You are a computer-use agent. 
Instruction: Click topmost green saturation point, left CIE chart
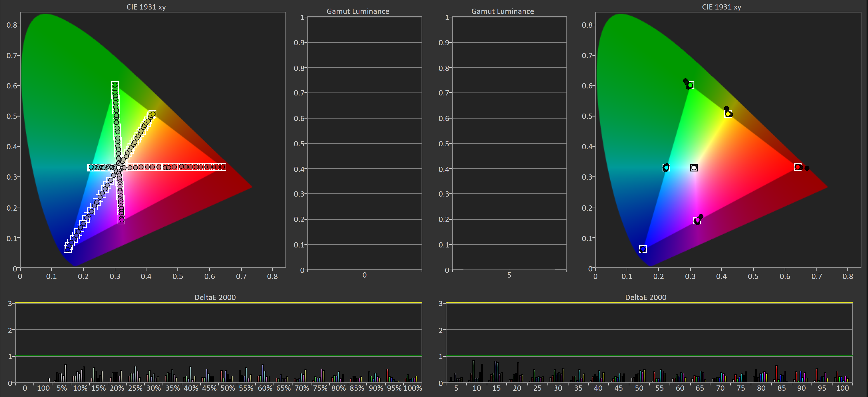(115, 85)
